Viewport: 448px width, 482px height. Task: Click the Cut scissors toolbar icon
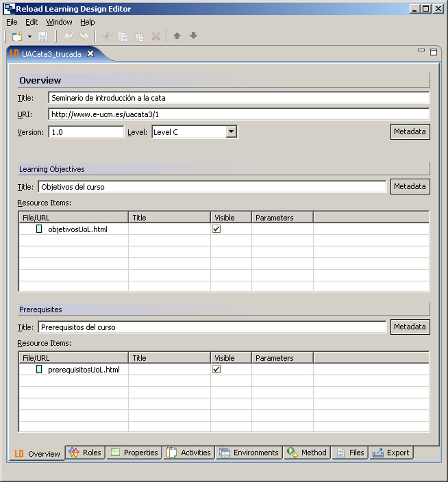106,36
